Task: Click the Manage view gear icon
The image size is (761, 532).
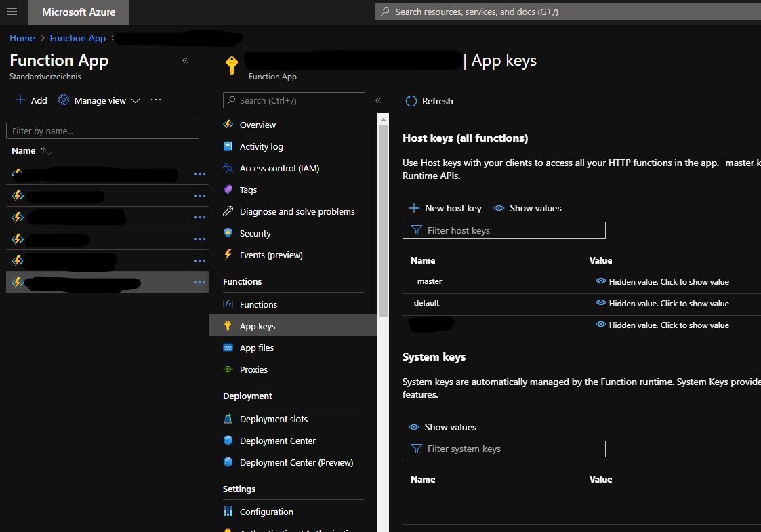Action: point(64,100)
